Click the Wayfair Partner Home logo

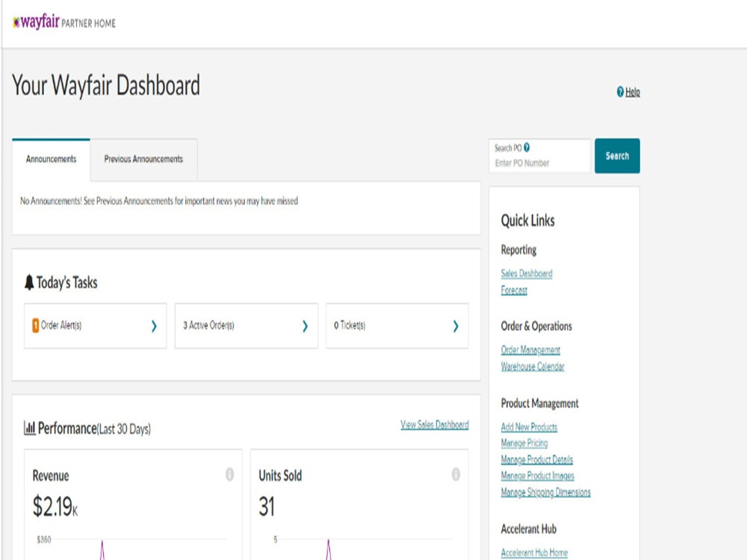coord(63,22)
